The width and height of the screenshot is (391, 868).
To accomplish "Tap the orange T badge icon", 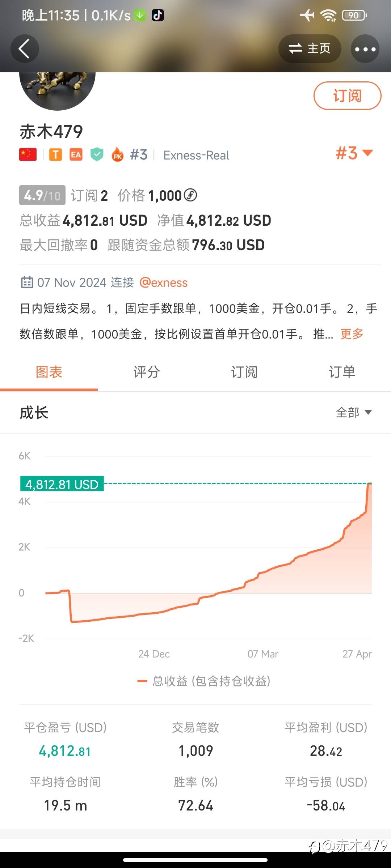I will (55, 155).
